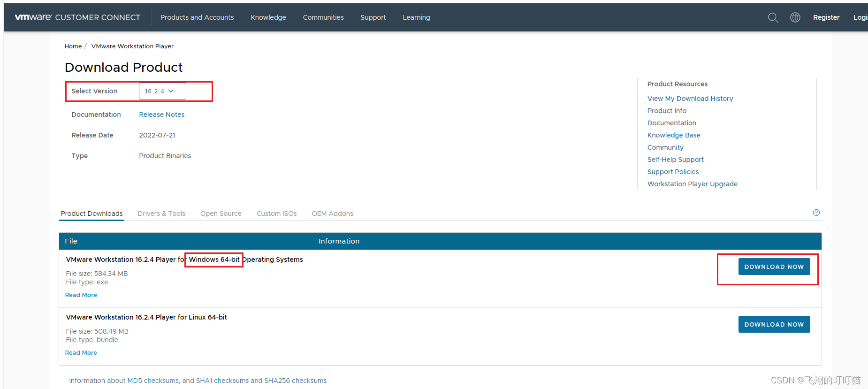Open VMware Workstation Player breadcrumb
The image size is (868, 389).
click(x=132, y=46)
